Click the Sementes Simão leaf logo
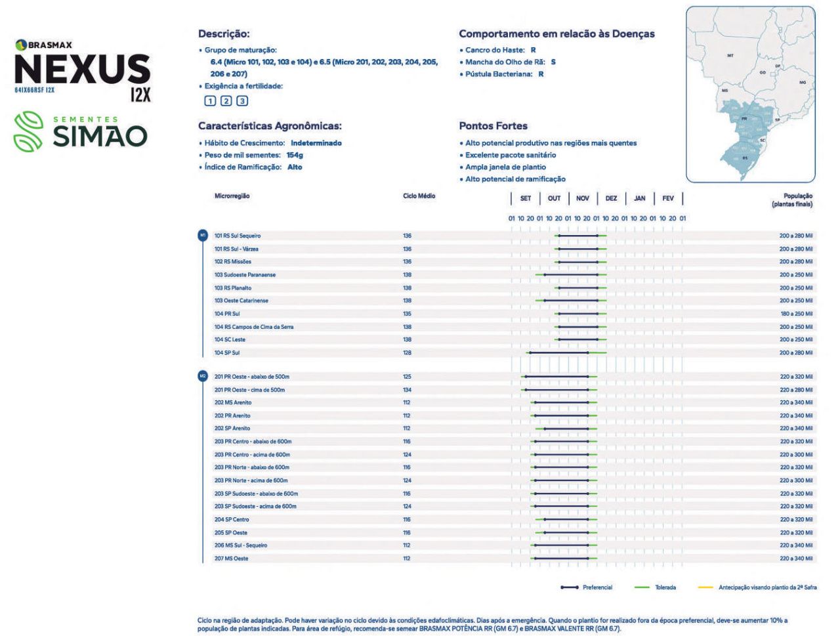Screen dimensions: 840x636 point(28,131)
